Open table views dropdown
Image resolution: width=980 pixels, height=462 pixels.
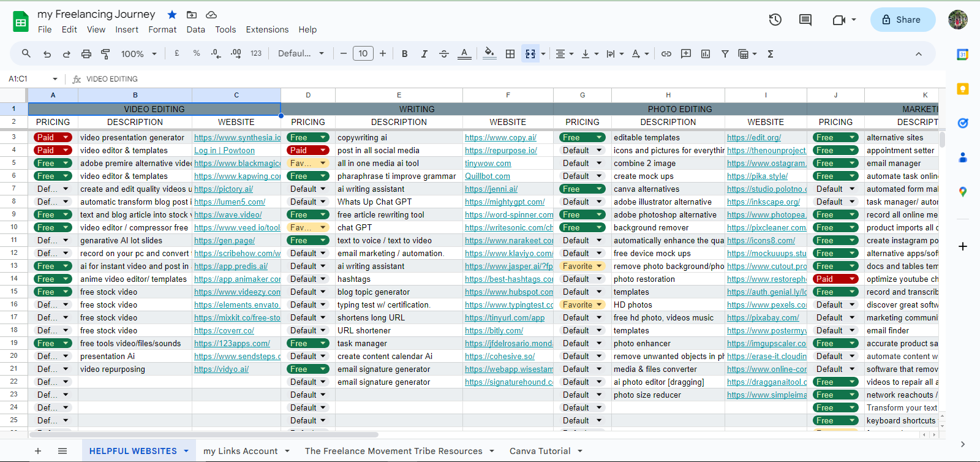747,54
